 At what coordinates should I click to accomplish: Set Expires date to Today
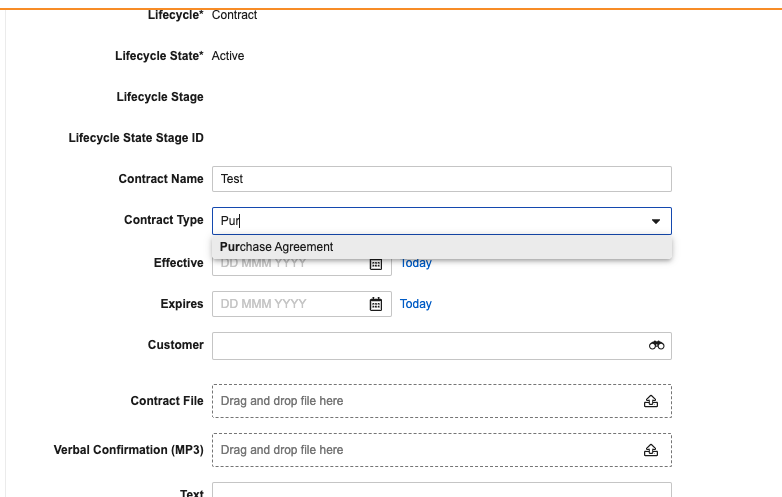415,304
